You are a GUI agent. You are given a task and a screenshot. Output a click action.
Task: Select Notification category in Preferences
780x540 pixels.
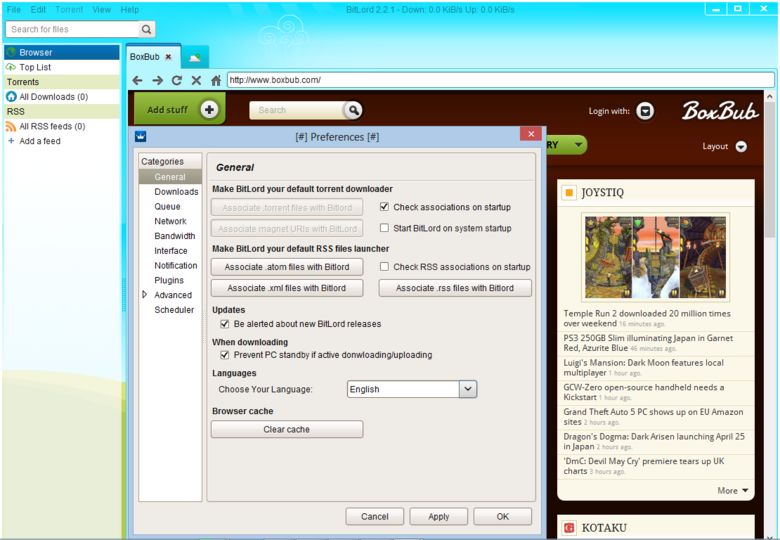tap(176, 266)
